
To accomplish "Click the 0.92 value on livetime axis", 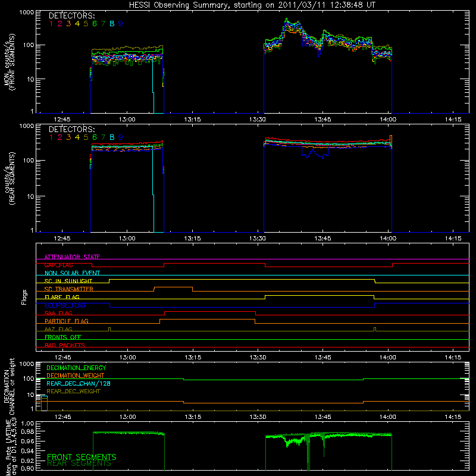I will coord(27,462).
